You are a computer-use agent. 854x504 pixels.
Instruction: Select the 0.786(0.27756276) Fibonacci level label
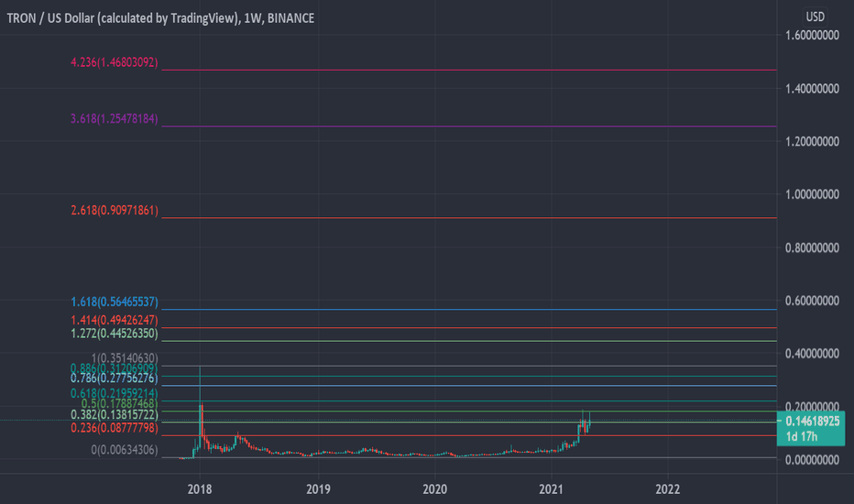point(115,378)
